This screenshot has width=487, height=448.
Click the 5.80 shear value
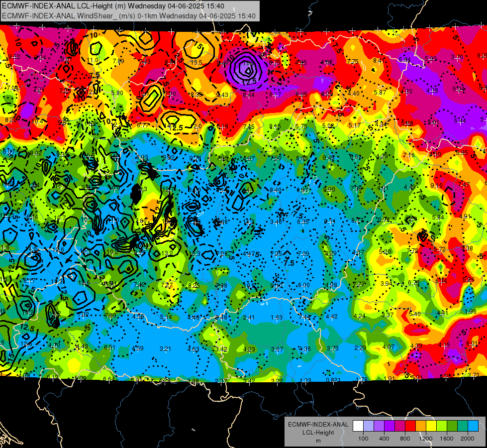coord(117,93)
